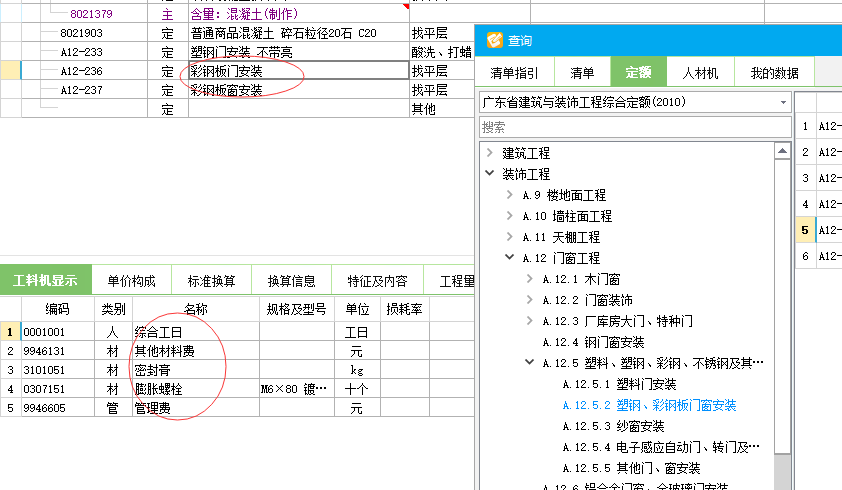Switch to the 清单 tab
The width and height of the screenshot is (842, 490).
(x=582, y=73)
